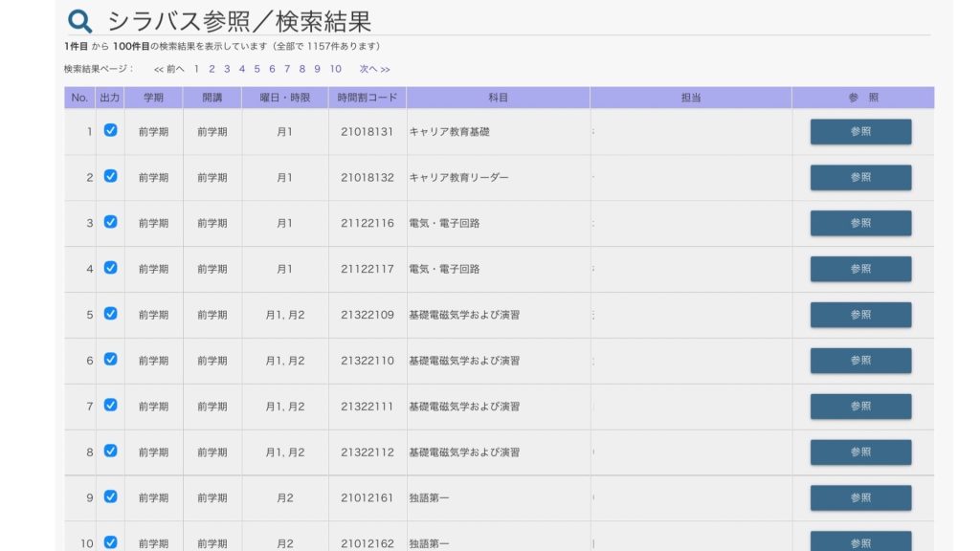Viewport: 980px width, 551px height.
Task: Click the 時間割コード column header
Action: point(367,98)
